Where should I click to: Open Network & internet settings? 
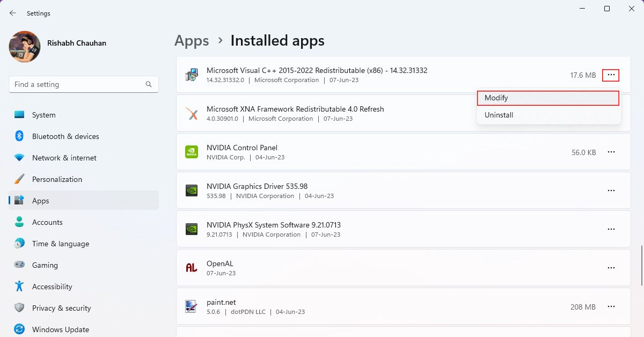tap(84, 158)
